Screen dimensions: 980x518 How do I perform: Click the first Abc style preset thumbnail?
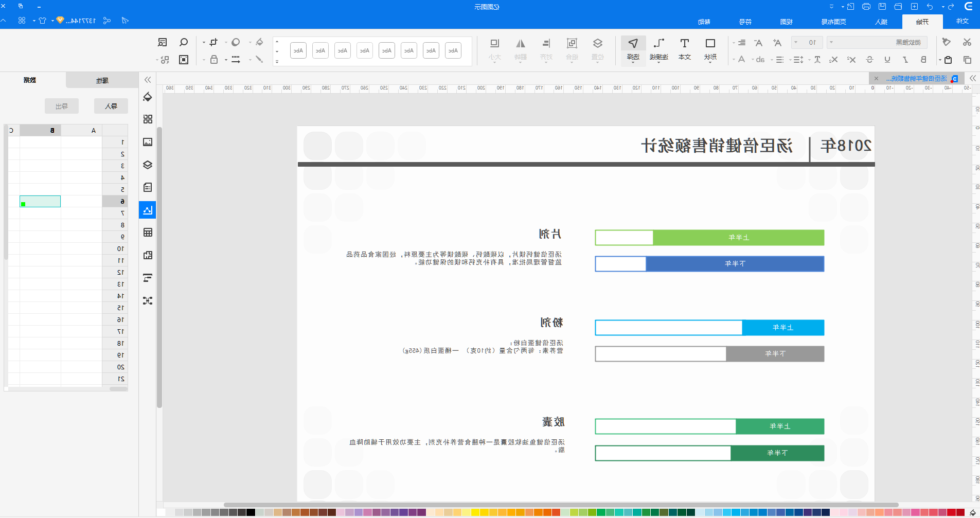pos(453,50)
